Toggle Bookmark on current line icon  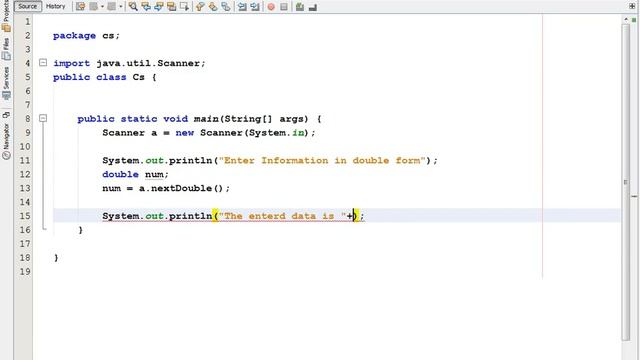pyautogui.click(x=226, y=7)
